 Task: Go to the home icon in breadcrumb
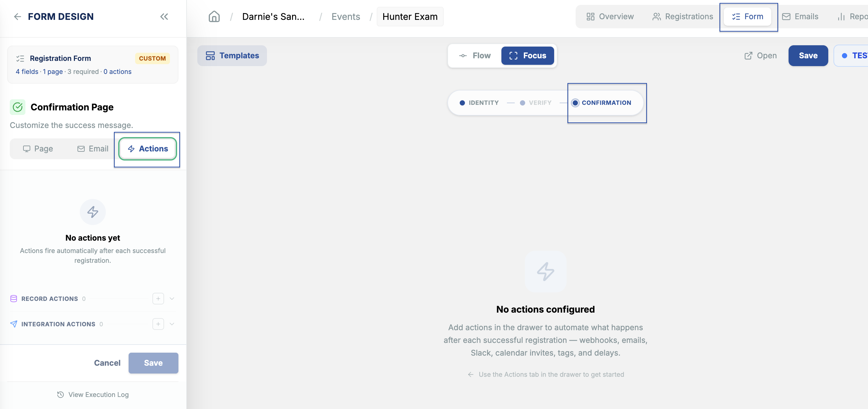214,17
